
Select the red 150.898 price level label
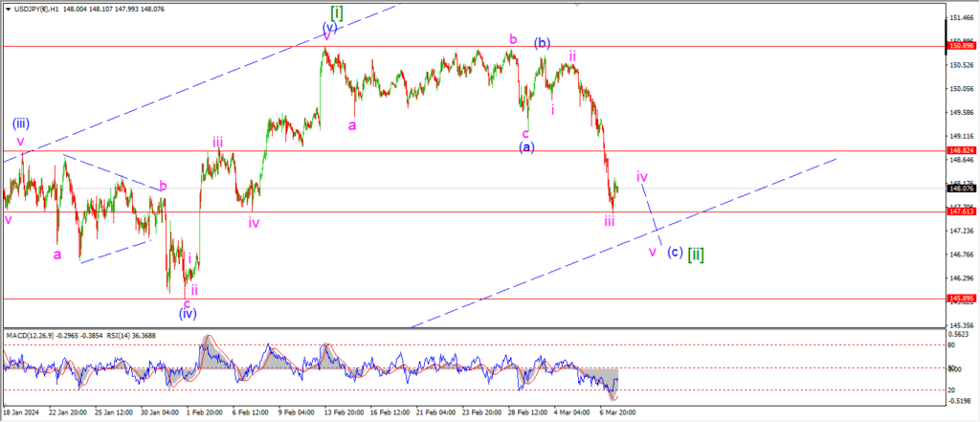pos(961,46)
